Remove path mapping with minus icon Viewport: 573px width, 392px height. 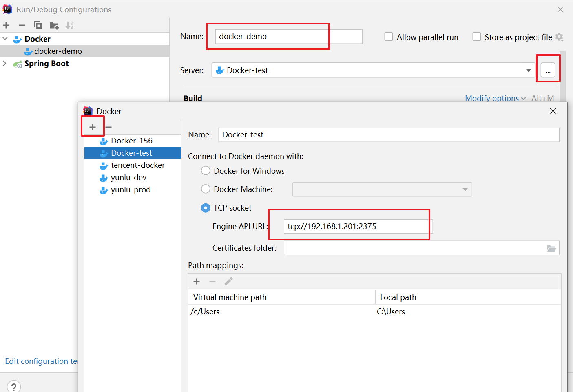tap(212, 282)
